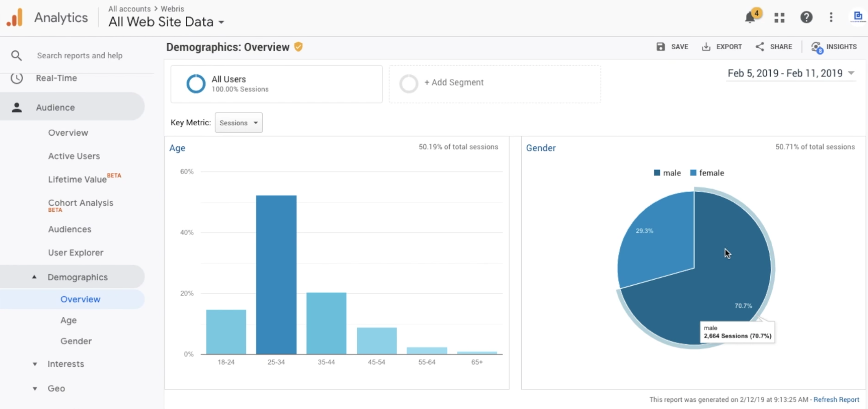
Task: Open the User Explorer report
Action: tap(76, 253)
